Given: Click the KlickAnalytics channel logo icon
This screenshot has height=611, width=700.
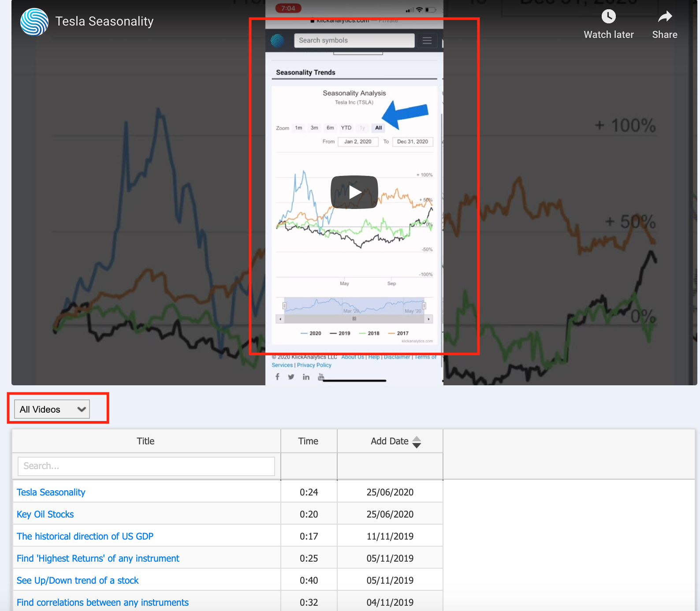Looking at the screenshot, I should (x=34, y=22).
